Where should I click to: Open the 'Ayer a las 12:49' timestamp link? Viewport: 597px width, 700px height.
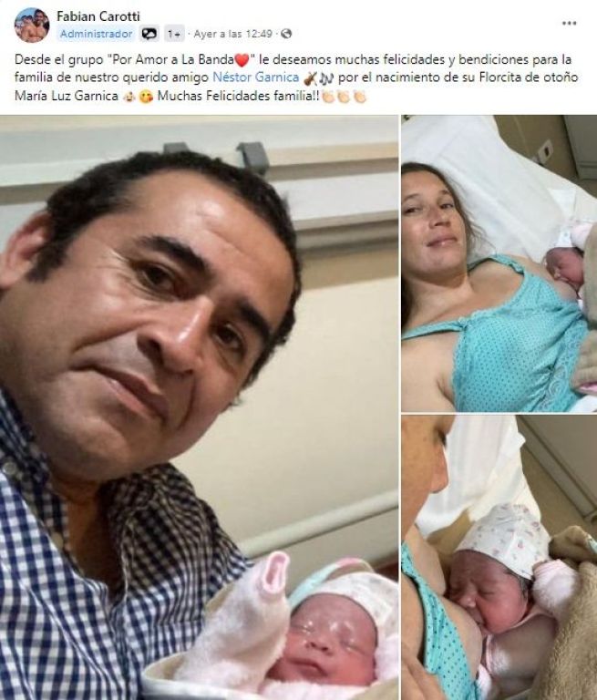click(233, 34)
